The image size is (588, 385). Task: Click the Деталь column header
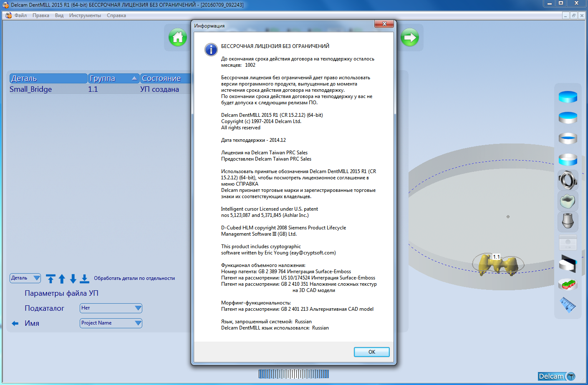point(48,78)
